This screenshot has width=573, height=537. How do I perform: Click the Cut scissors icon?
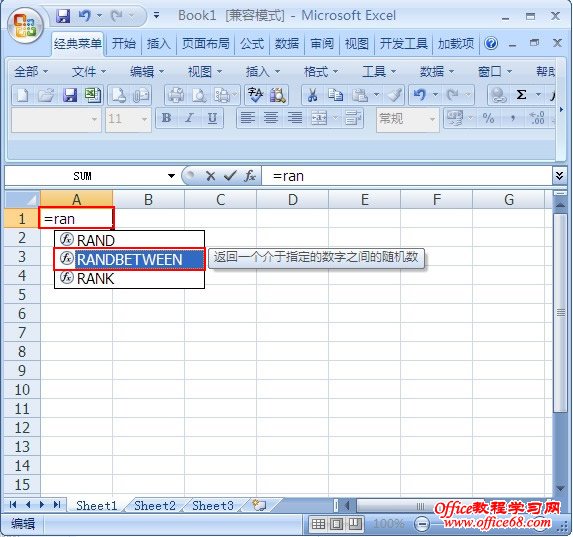312,95
